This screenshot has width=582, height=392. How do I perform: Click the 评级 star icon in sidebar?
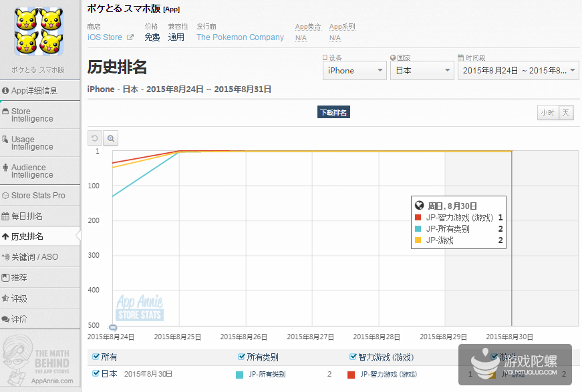(x=5, y=299)
